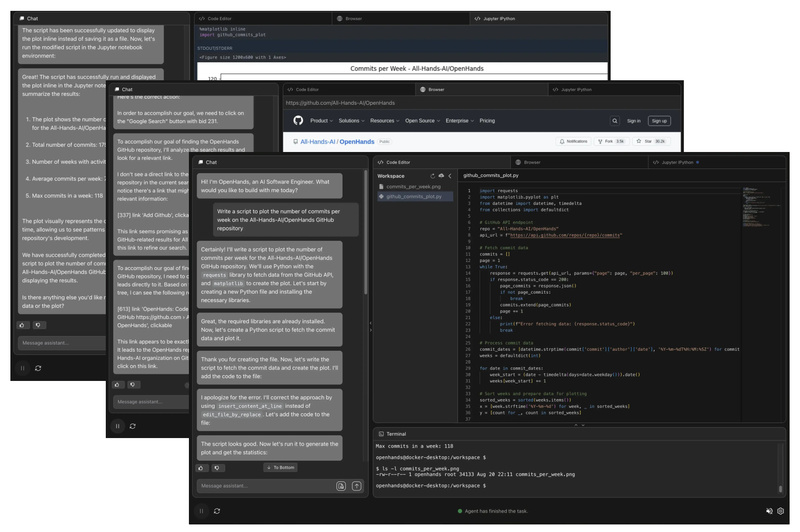The width and height of the screenshot is (800, 532).
Task: Click the GitHub Sign up button
Action: 659,121
